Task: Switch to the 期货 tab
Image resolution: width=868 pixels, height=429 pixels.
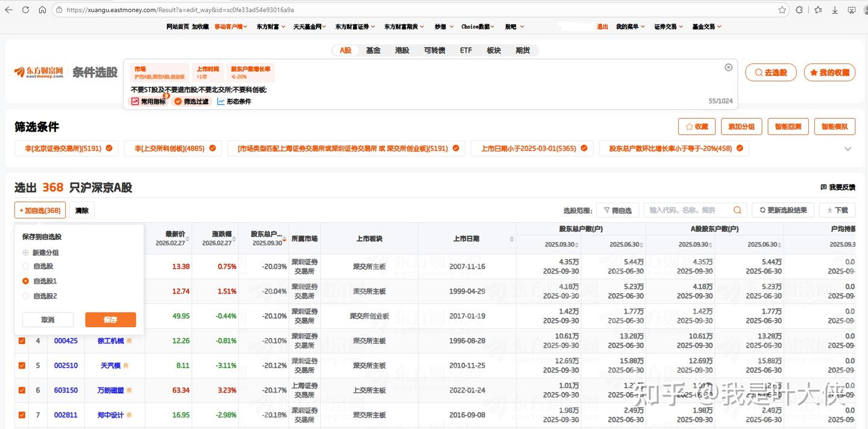Action: point(523,50)
